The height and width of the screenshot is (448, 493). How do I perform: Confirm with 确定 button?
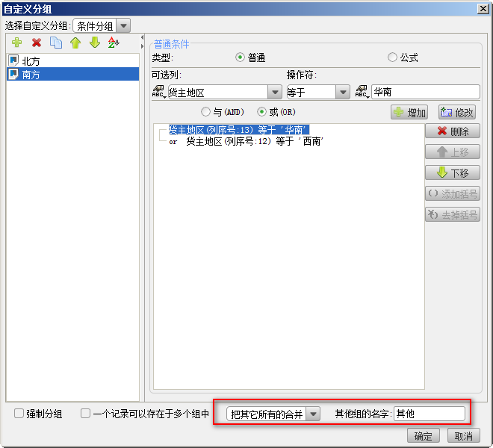[x=424, y=436]
